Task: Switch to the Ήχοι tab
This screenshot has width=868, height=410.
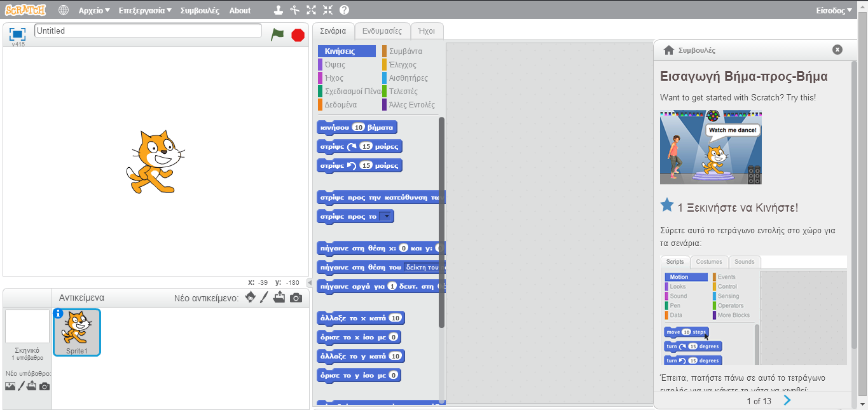Action: tap(427, 31)
